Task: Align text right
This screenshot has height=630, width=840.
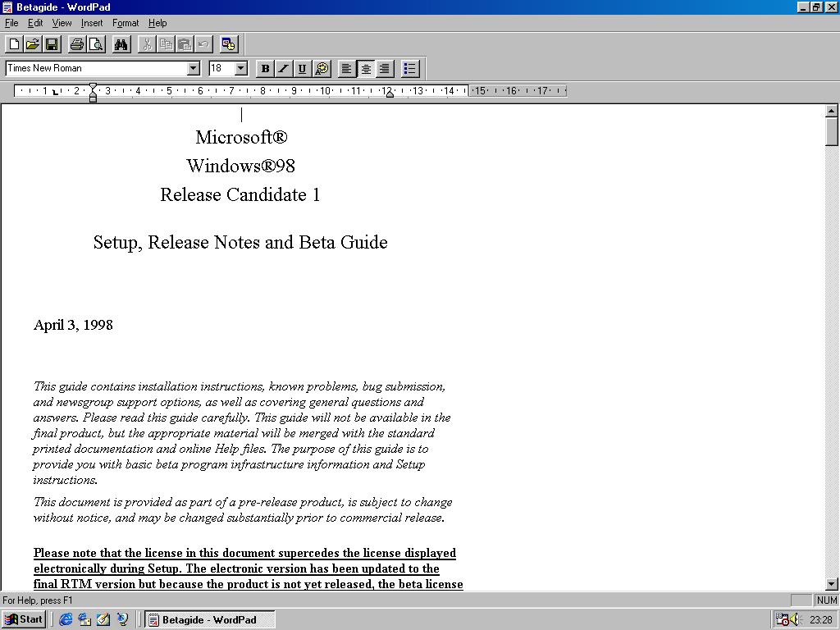Action: click(x=385, y=69)
